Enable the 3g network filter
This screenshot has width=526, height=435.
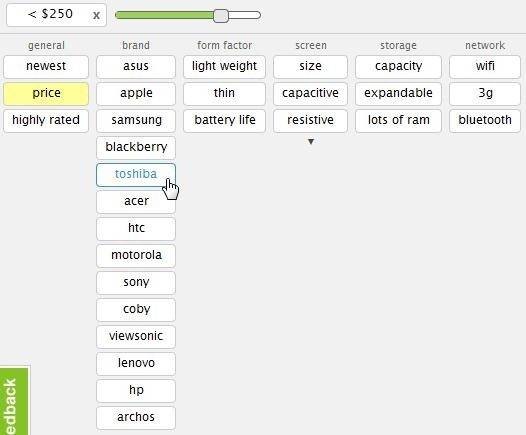point(485,94)
